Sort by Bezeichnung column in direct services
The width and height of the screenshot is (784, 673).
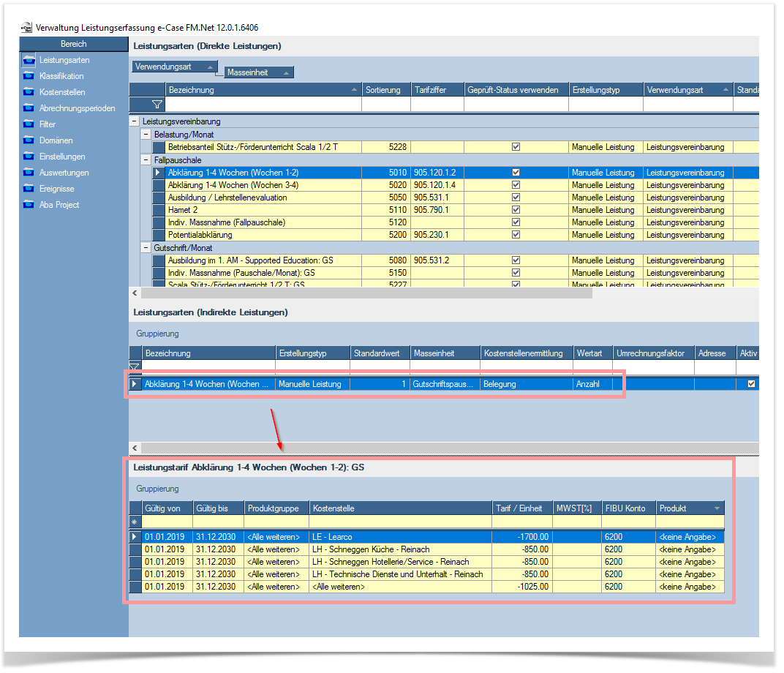coord(263,90)
